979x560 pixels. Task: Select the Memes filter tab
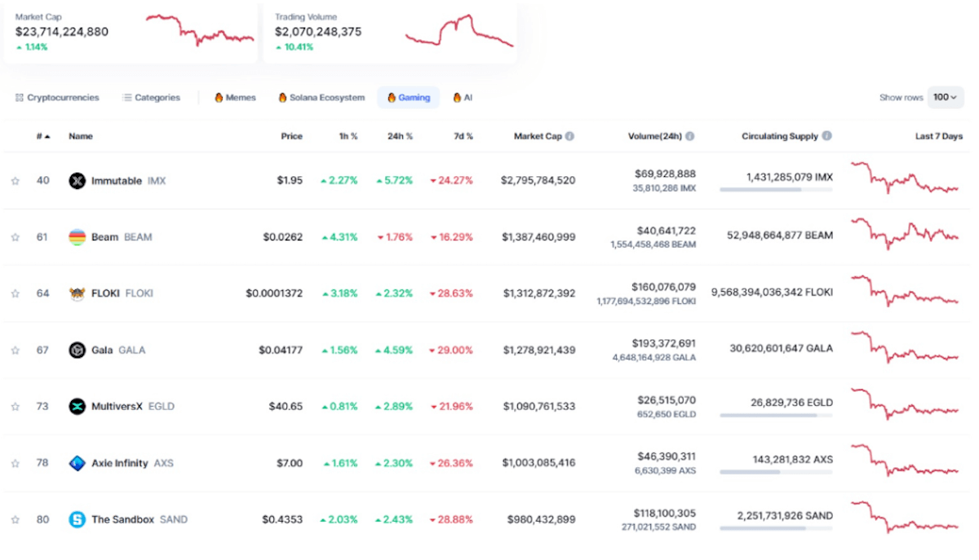[x=235, y=98]
